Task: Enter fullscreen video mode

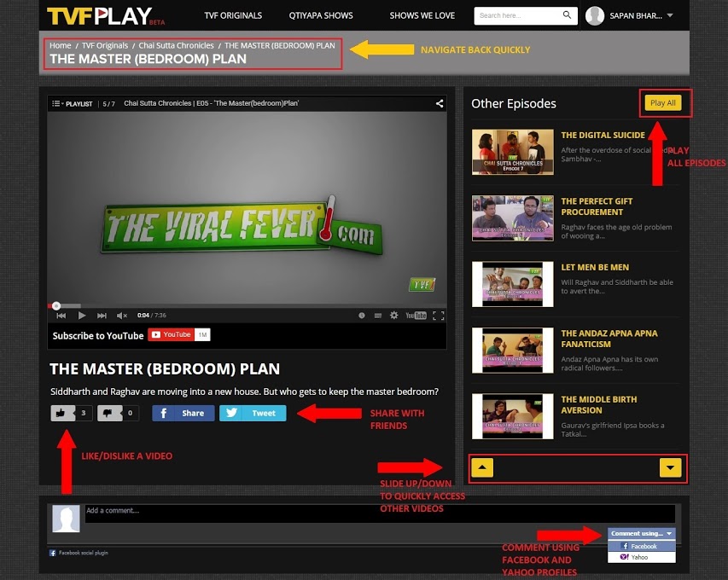Action: [439, 316]
